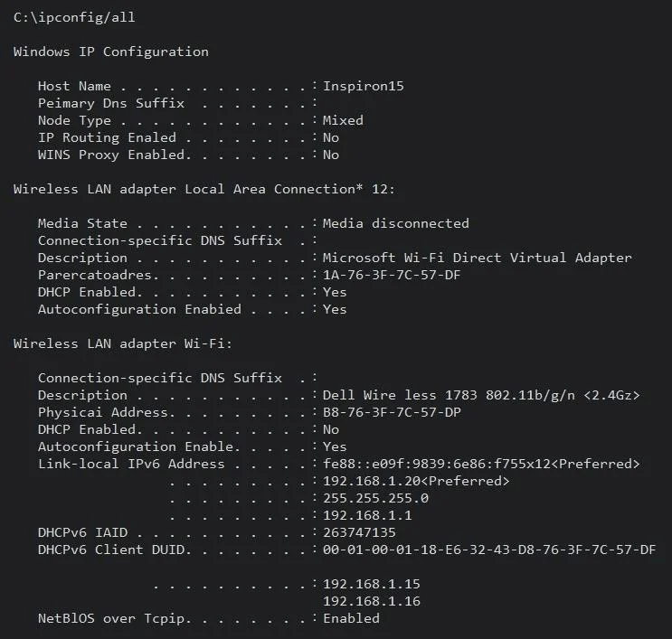This screenshot has width=672, height=639.
Task: Select the DHCPv6 IAID value 263747135
Action: pos(359,532)
